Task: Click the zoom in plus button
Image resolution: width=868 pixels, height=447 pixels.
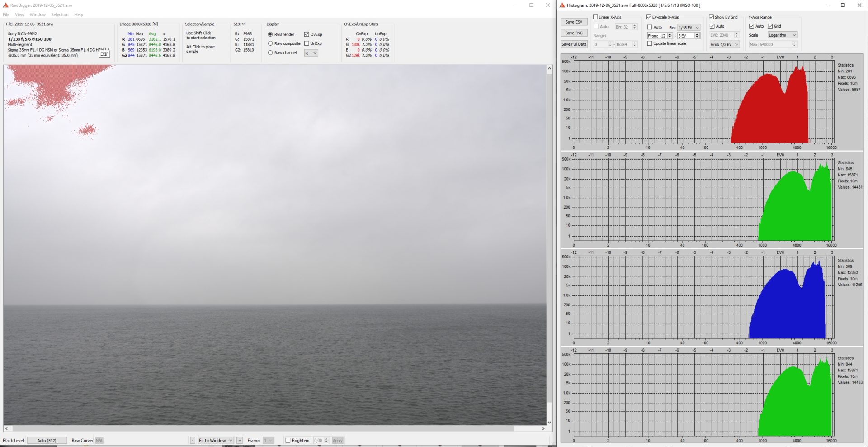Action: pos(240,440)
